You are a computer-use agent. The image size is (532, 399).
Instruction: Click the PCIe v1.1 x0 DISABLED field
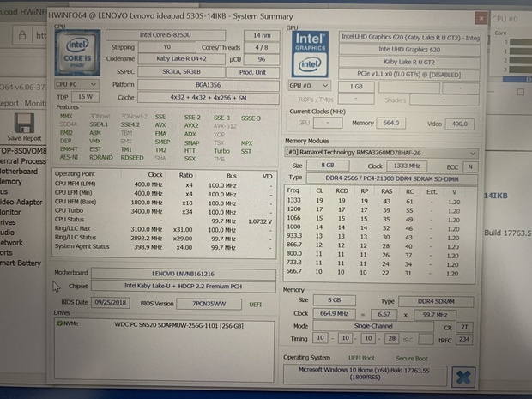[409, 75]
